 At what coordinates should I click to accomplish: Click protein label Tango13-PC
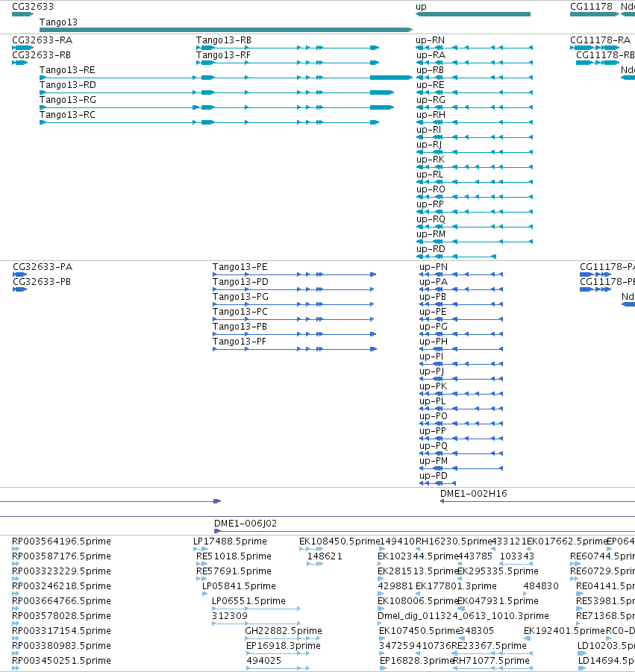tap(240, 312)
